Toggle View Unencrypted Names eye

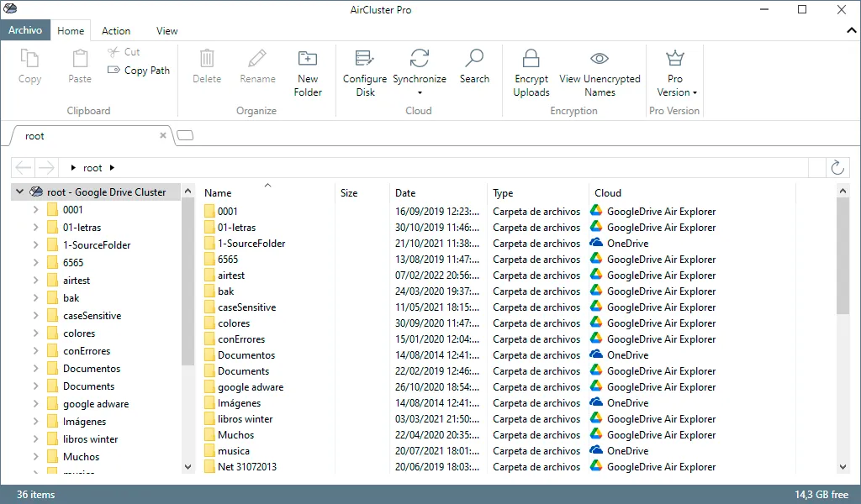pos(600,58)
